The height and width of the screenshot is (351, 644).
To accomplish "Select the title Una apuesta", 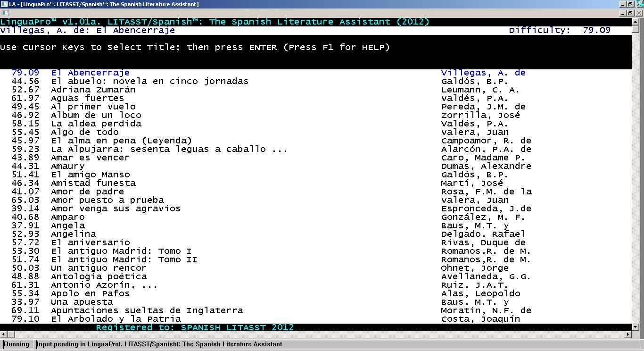I will click(x=82, y=302).
